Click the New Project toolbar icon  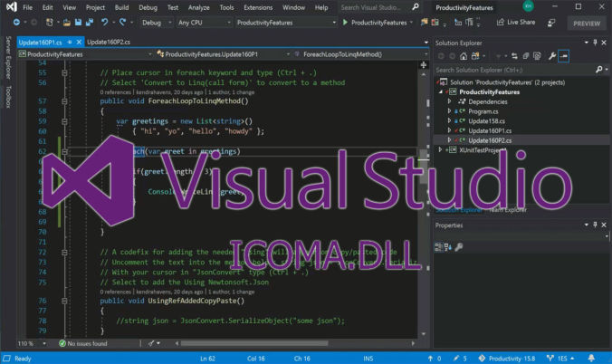49,23
